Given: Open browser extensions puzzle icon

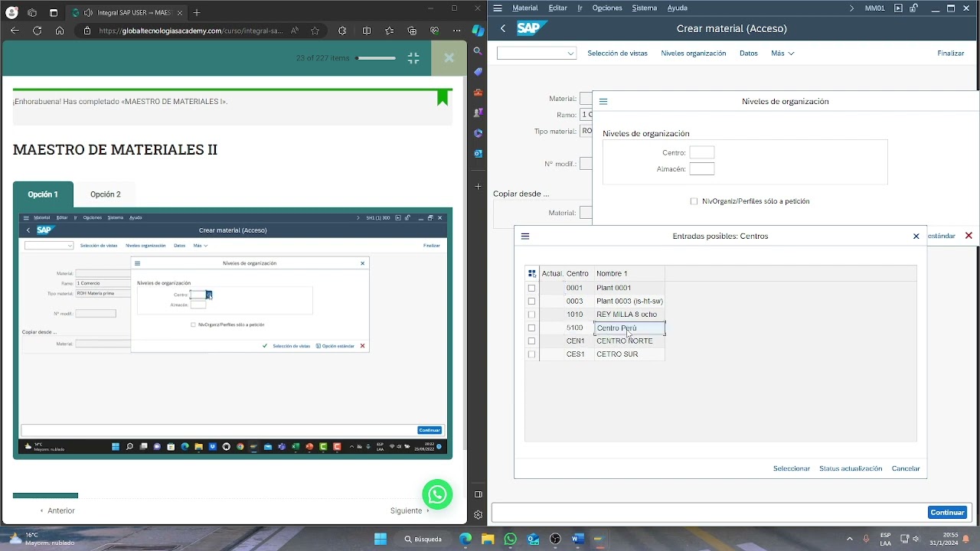Looking at the screenshot, I should coord(342,31).
